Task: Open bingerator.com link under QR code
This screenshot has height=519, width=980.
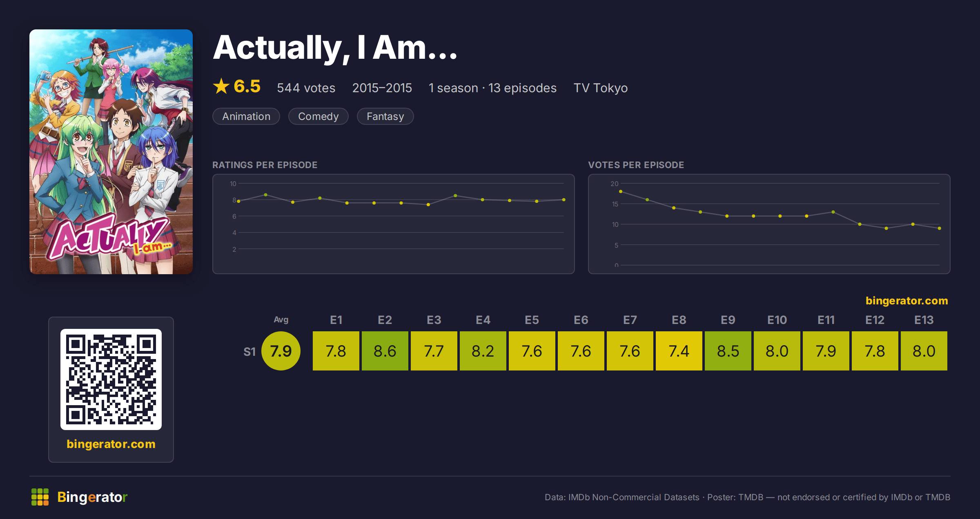Action: (111, 444)
